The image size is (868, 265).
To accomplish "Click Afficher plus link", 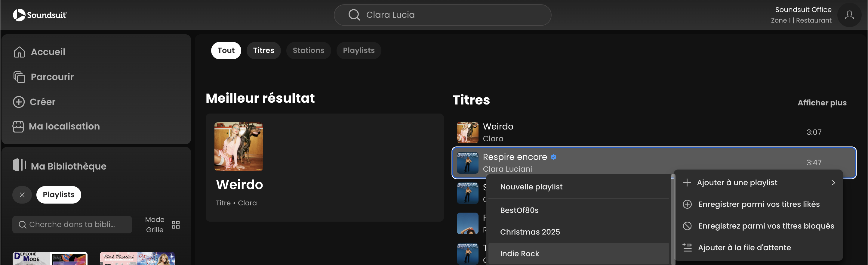I will click(x=821, y=103).
